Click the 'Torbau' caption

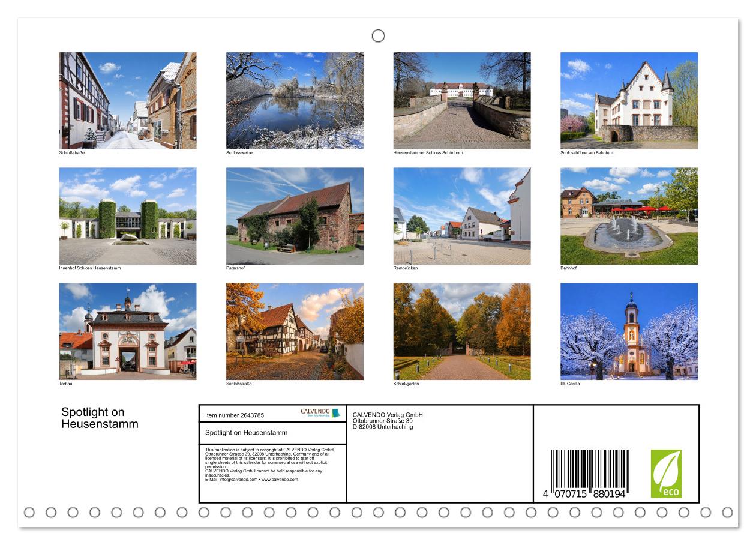65,383
